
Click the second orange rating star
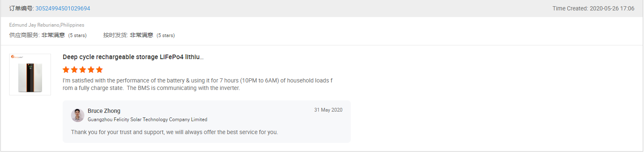point(74,70)
